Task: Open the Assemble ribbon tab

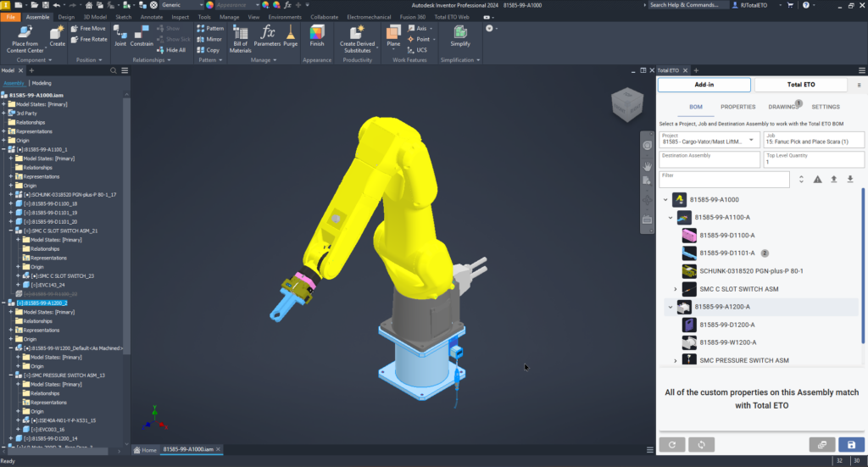Action: [x=37, y=17]
